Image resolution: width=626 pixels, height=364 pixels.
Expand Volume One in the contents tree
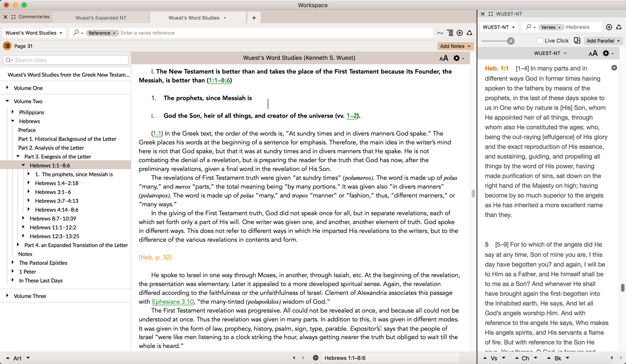pyautogui.click(x=7, y=88)
